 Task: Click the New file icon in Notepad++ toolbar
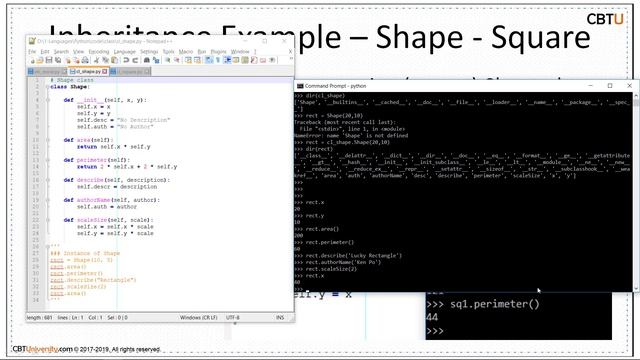point(32,60)
